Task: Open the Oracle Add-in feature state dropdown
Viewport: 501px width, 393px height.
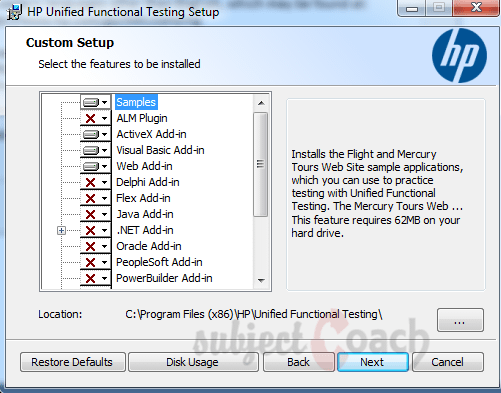Action: (x=96, y=246)
